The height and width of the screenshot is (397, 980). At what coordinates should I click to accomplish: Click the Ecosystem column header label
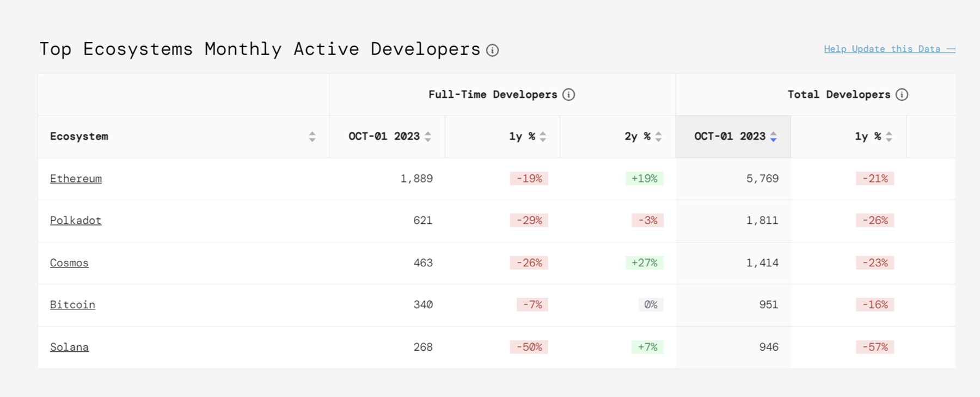pos(79,137)
